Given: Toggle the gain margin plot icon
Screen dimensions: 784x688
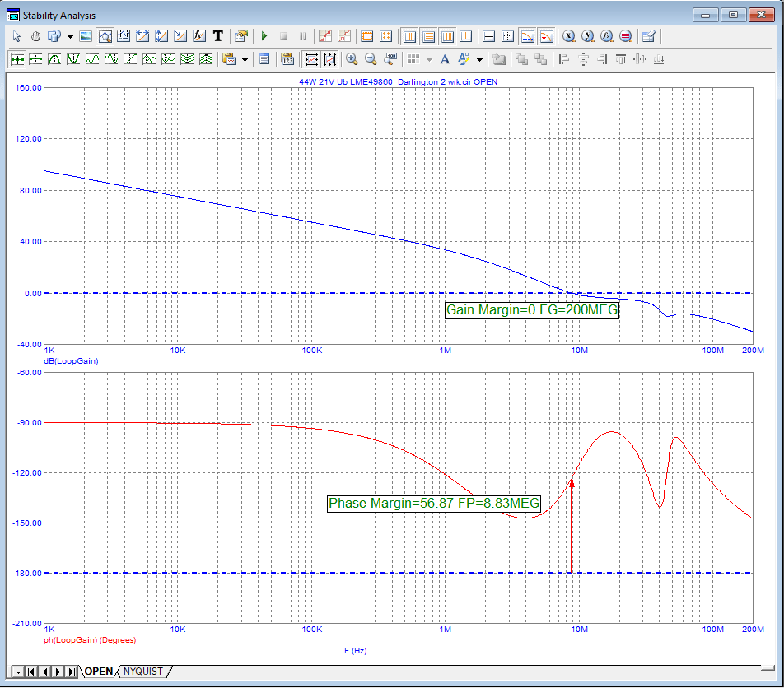Looking at the screenshot, I should tap(528, 36).
